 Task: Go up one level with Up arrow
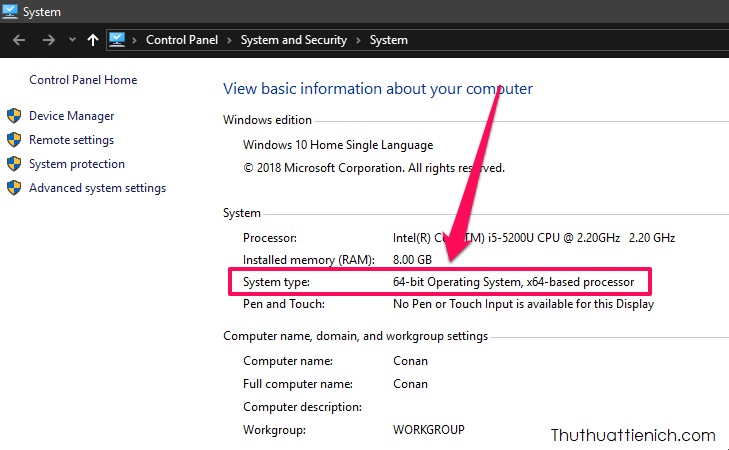click(93, 40)
